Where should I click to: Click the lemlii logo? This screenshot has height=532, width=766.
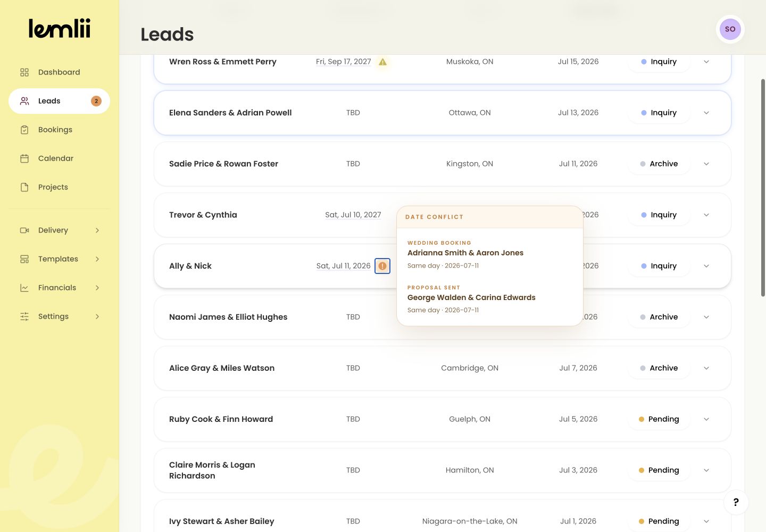point(60,29)
